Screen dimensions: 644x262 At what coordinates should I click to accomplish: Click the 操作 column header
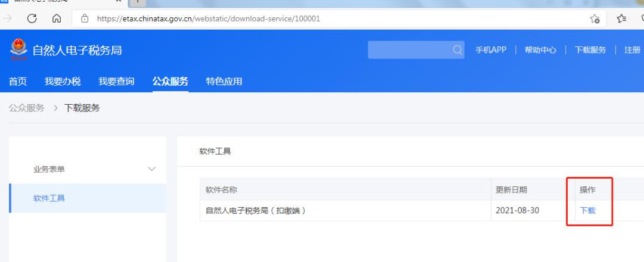pos(587,190)
